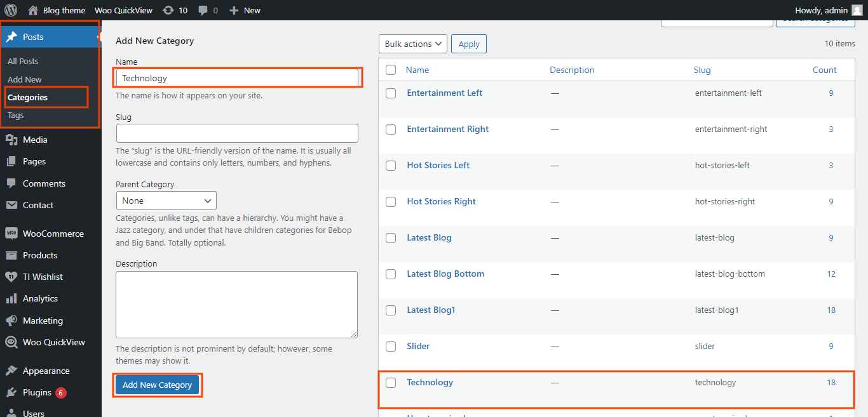Viewport: 868px width, 417px height.
Task: Expand the Bulk actions dropdown
Action: click(x=413, y=44)
